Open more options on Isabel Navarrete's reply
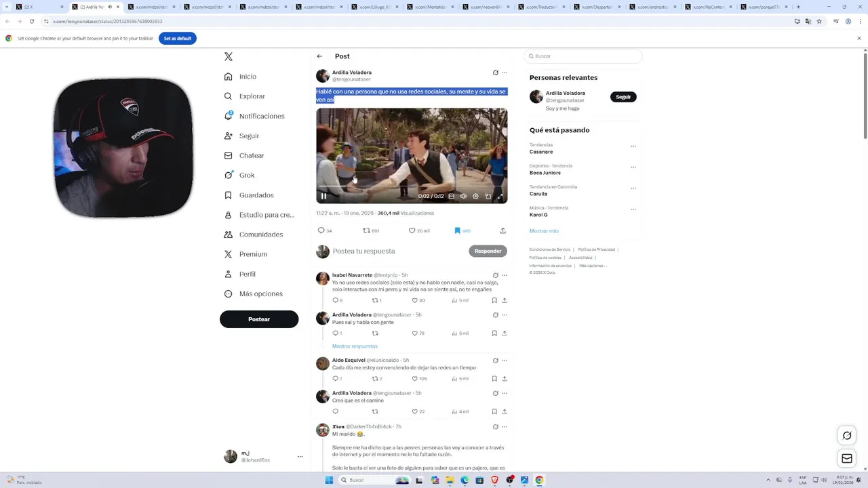868x488 pixels. 505,275
